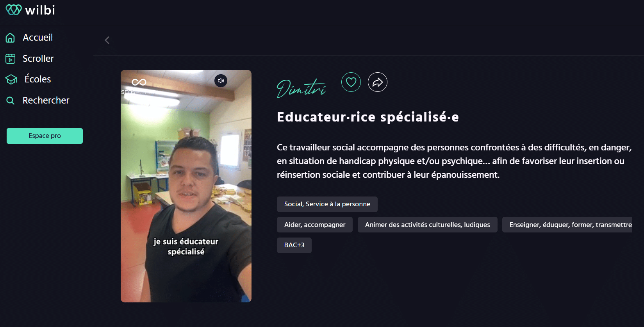Click the Accueil home icon
The image size is (644, 327).
tap(10, 38)
